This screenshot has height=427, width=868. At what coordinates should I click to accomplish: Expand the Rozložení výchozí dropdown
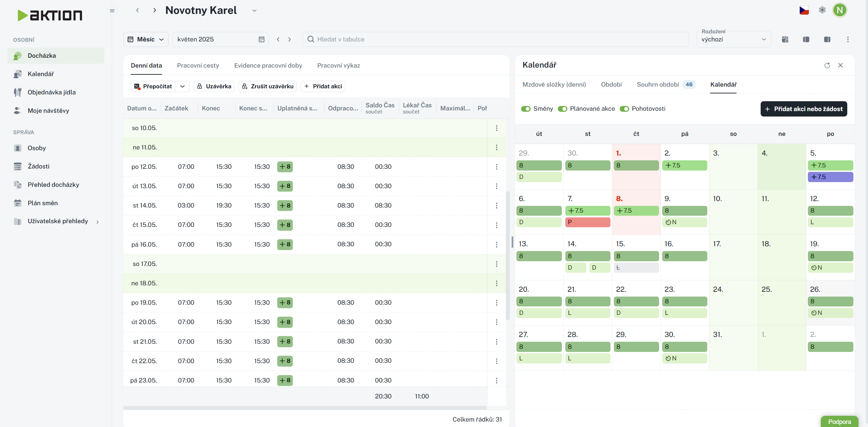pos(733,39)
